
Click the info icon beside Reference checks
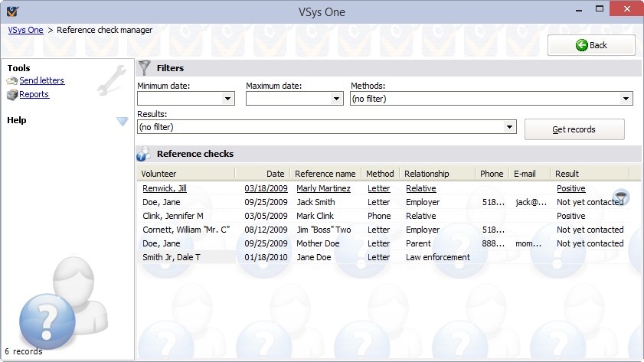(143, 154)
